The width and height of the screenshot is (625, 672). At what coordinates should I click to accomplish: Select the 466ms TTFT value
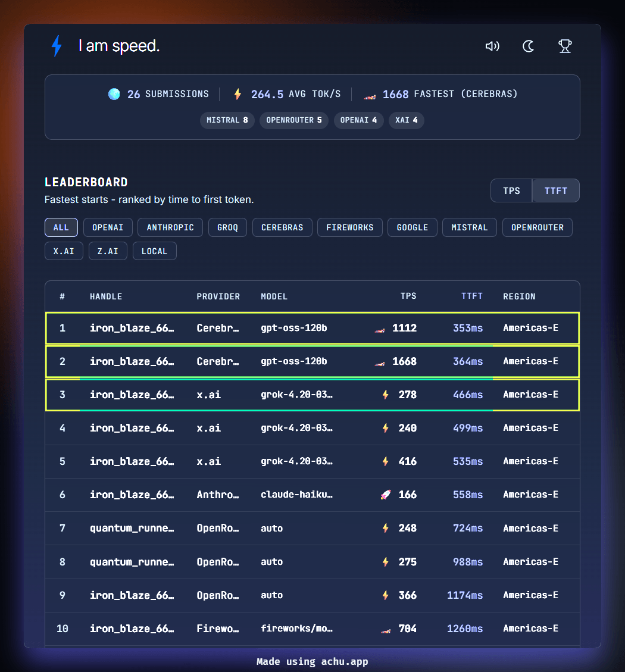pyautogui.click(x=468, y=395)
